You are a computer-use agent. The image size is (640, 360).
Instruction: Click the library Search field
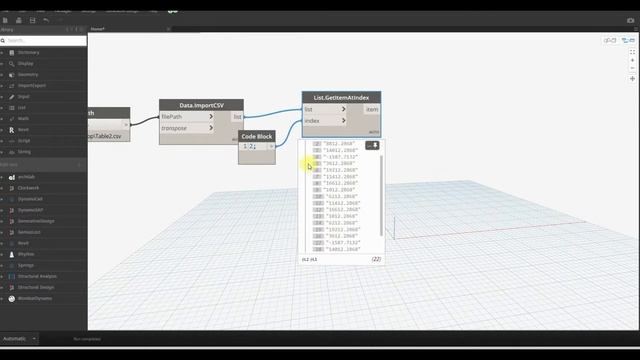point(43,40)
